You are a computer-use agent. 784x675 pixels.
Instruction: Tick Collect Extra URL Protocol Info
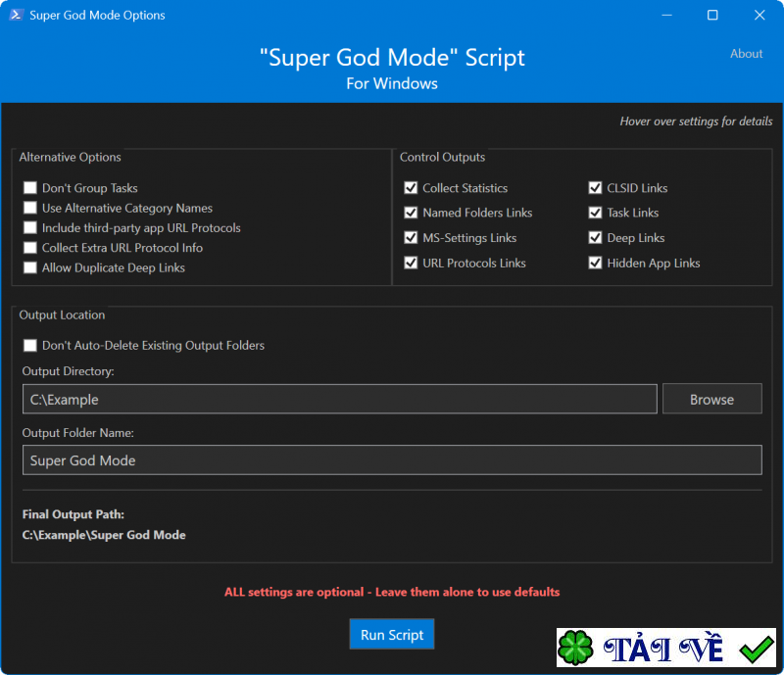pyautogui.click(x=30, y=248)
